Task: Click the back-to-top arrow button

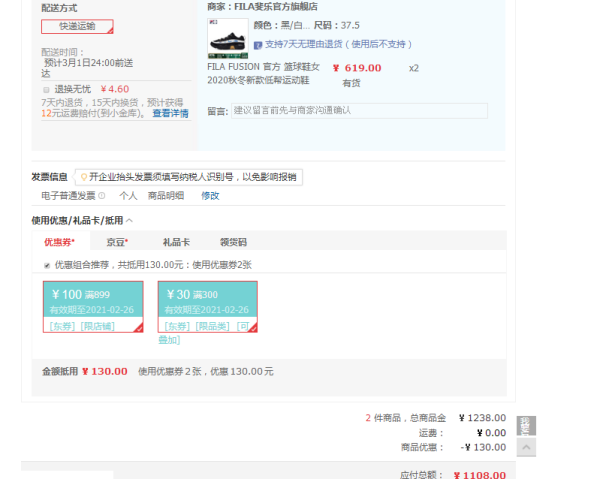Action: pyautogui.click(x=526, y=447)
